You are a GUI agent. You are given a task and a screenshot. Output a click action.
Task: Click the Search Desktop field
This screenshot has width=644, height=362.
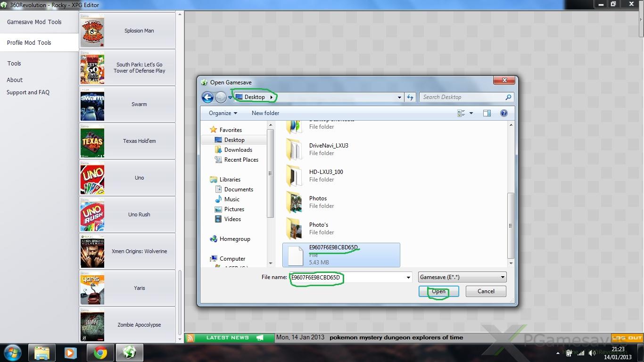[462, 97]
